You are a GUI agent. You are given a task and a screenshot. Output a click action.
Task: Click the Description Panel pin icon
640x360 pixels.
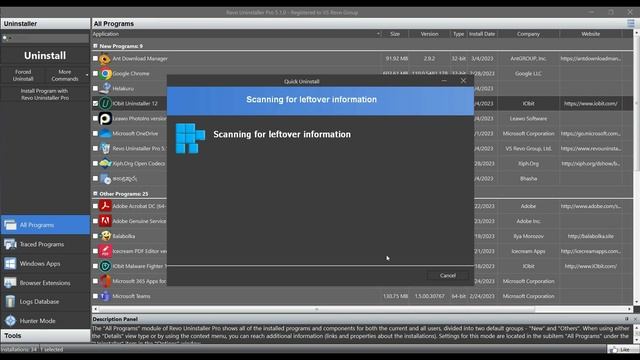point(627,319)
